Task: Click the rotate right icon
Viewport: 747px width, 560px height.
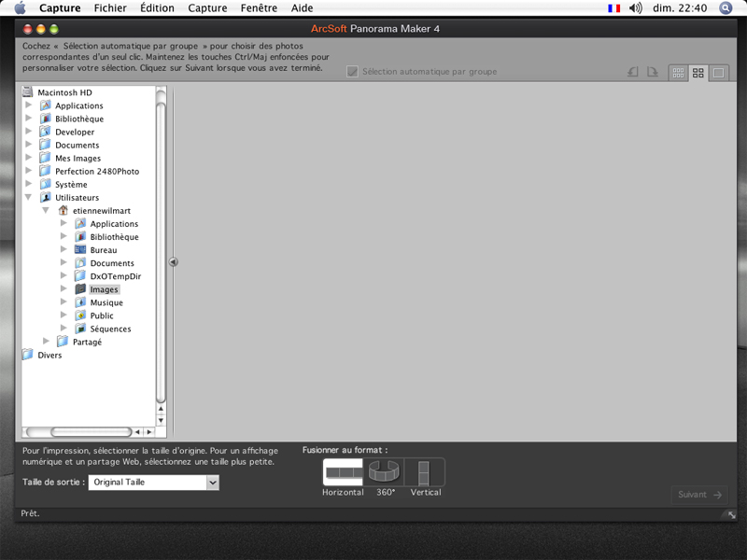Action: tap(652, 72)
